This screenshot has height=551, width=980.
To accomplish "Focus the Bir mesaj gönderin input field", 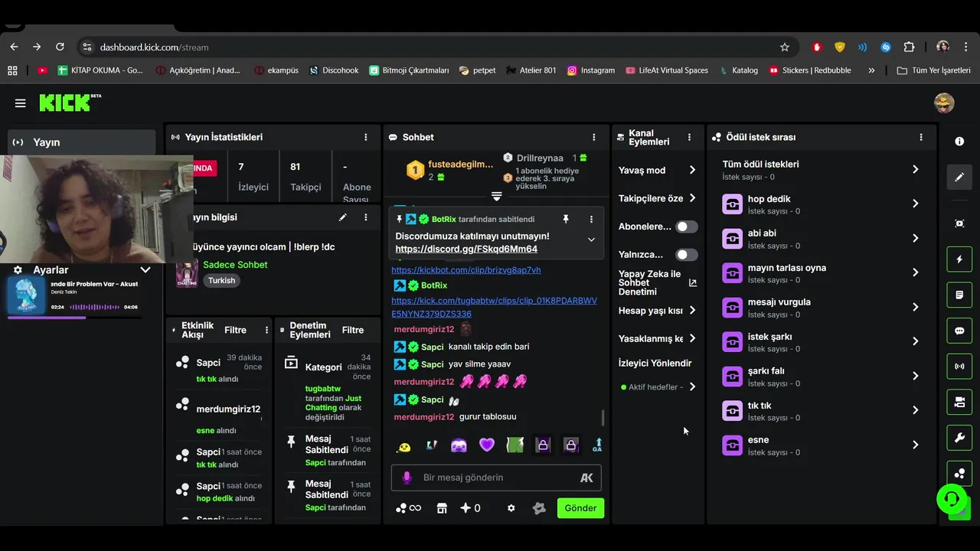I will [x=496, y=478].
